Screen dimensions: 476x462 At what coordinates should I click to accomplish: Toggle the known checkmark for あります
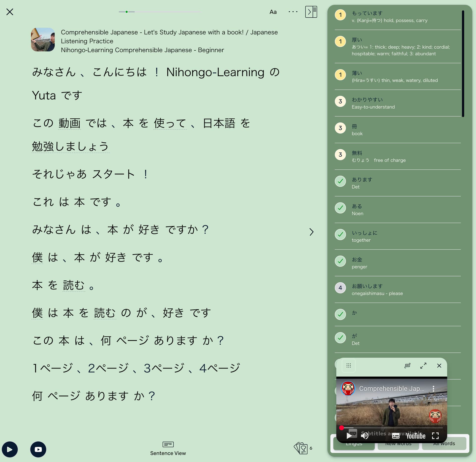coord(340,181)
